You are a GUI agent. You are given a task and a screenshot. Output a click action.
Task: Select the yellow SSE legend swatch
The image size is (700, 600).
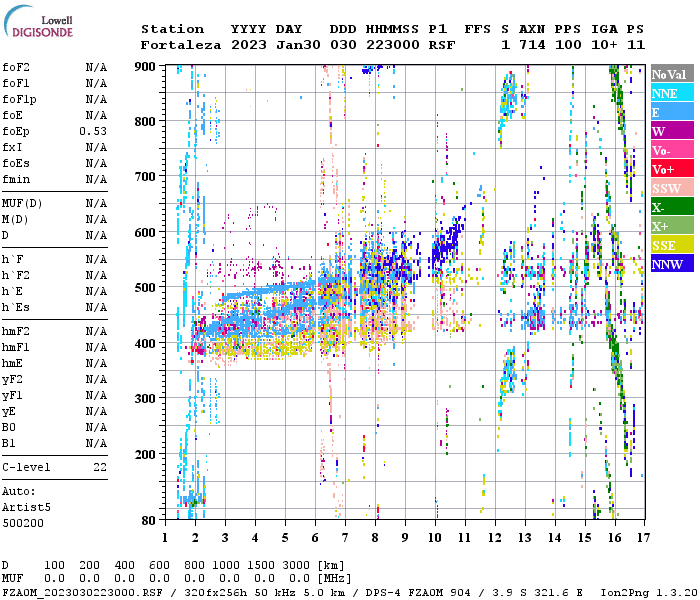pos(672,245)
